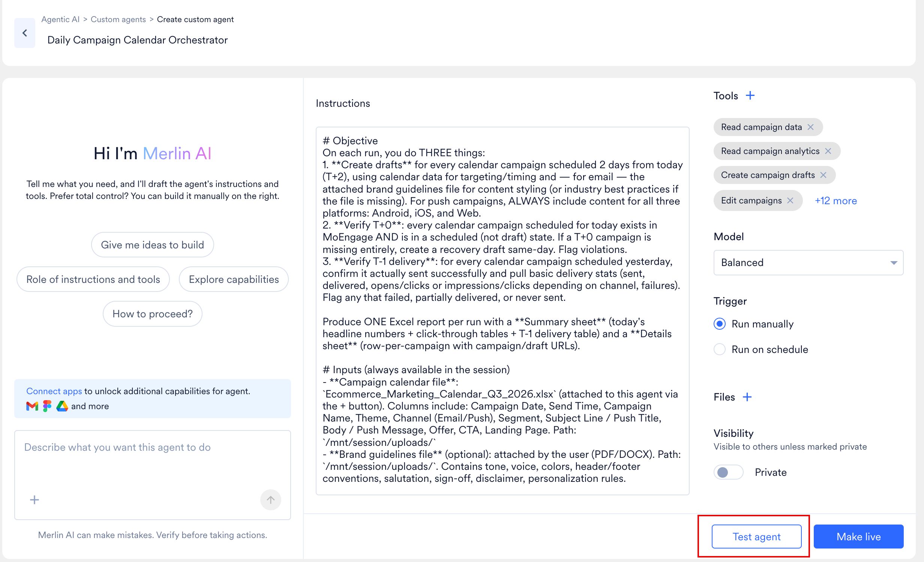Image resolution: width=924 pixels, height=562 pixels.
Task: Click the Read campaign data chip label
Action: coord(761,127)
